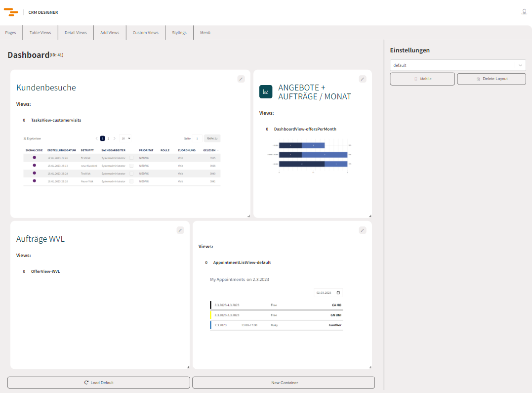Edit the Angebote + Aufträge / Monat container
Screen dimensions: 532x393
363,79
